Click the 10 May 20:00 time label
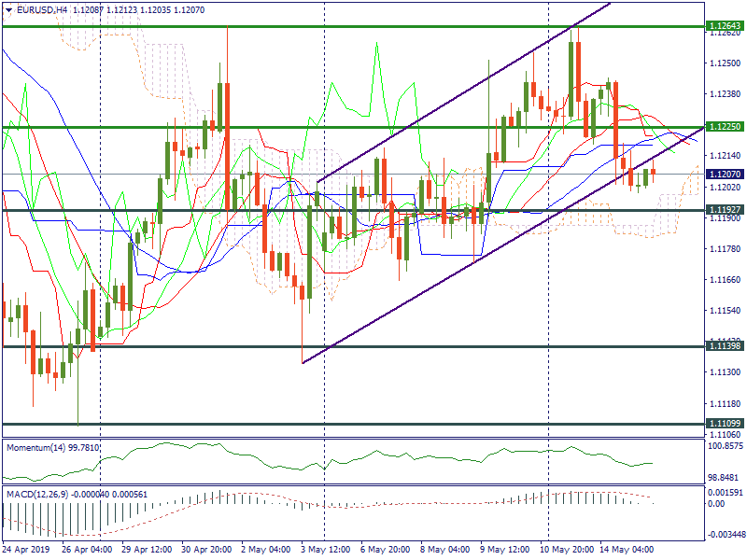This screenshot has height=560, width=747. (565, 551)
